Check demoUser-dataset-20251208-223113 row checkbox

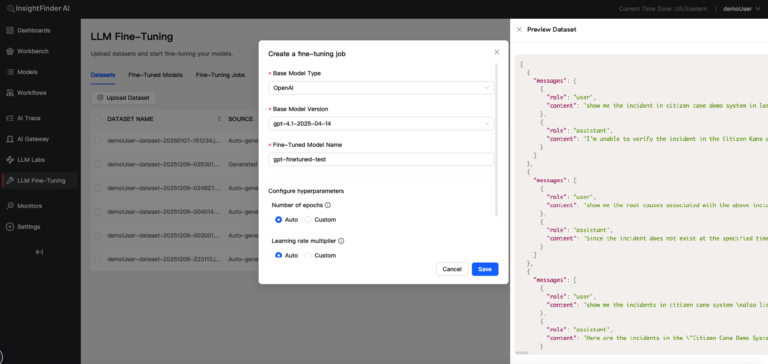97,259
